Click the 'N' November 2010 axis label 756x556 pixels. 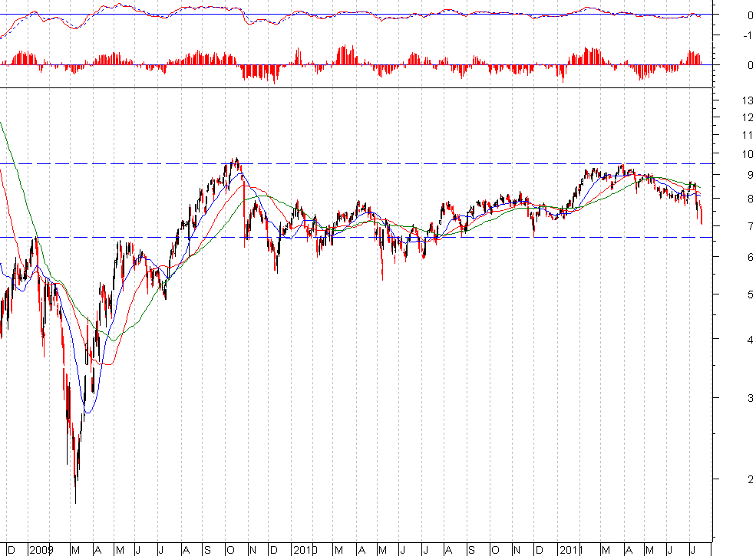(x=517, y=550)
